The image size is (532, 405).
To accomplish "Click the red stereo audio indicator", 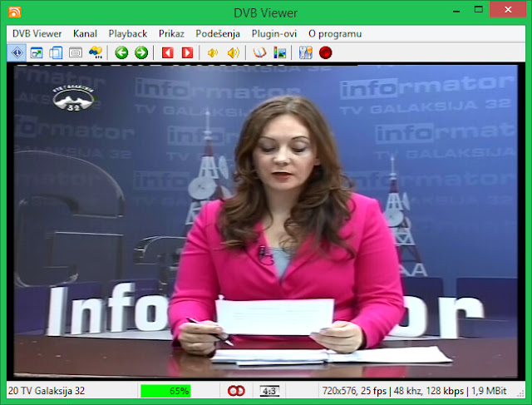I will 236,391.
